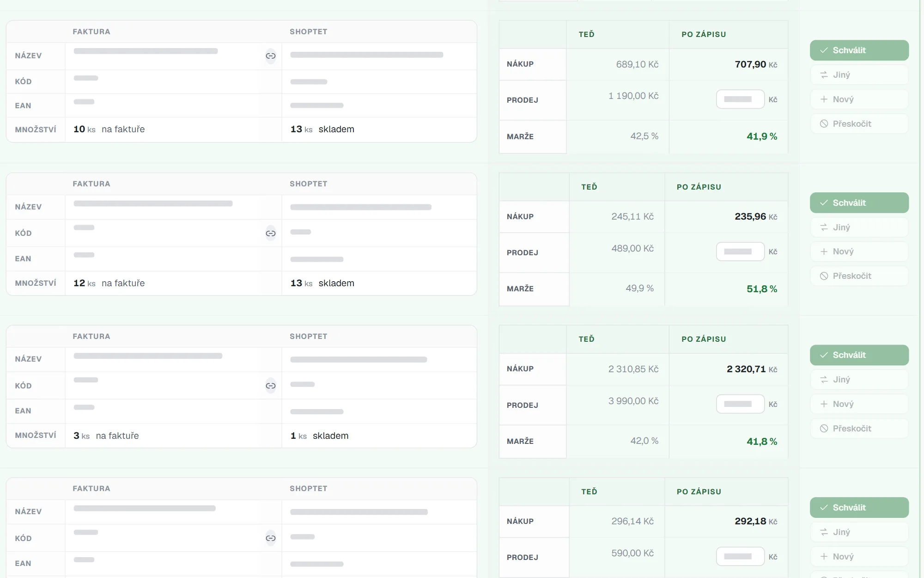Screen dimensions: 924x578
Task: Click the current margin 49,9 %
Action: coord(640,288)
